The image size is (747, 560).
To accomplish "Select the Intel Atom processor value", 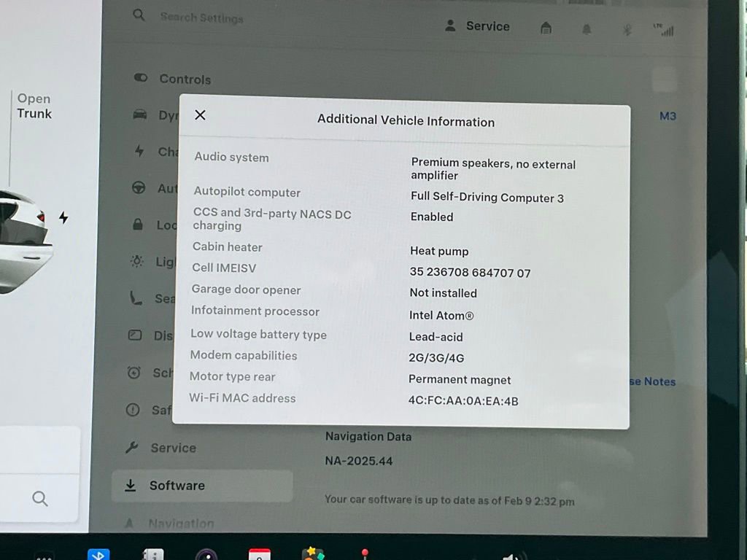I will (x=441, y=315).
